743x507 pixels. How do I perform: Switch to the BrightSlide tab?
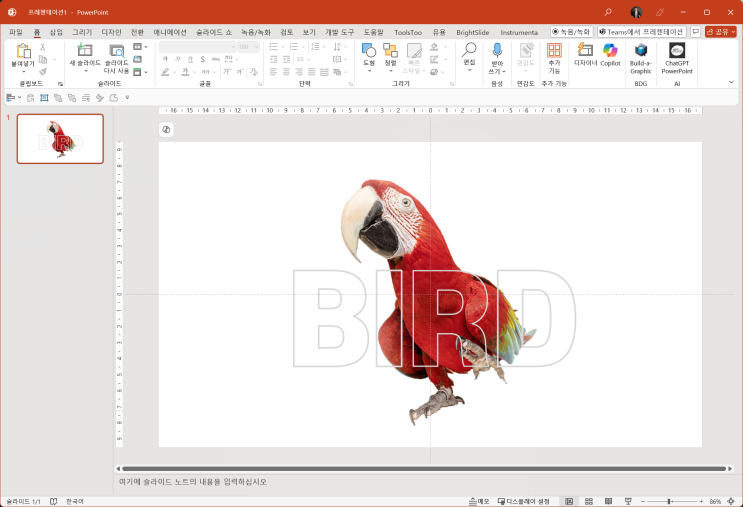coord(472,32)
